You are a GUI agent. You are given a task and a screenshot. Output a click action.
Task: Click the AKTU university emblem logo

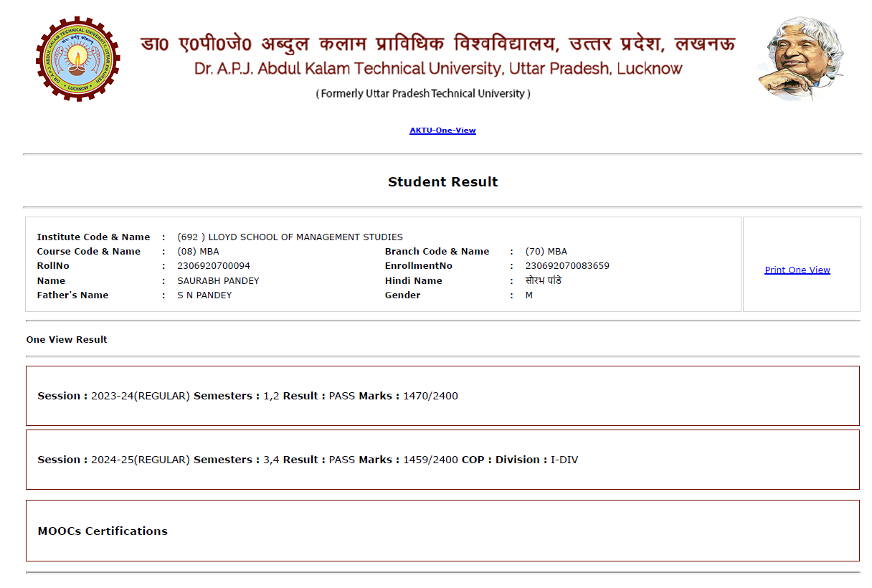[77, 59]
